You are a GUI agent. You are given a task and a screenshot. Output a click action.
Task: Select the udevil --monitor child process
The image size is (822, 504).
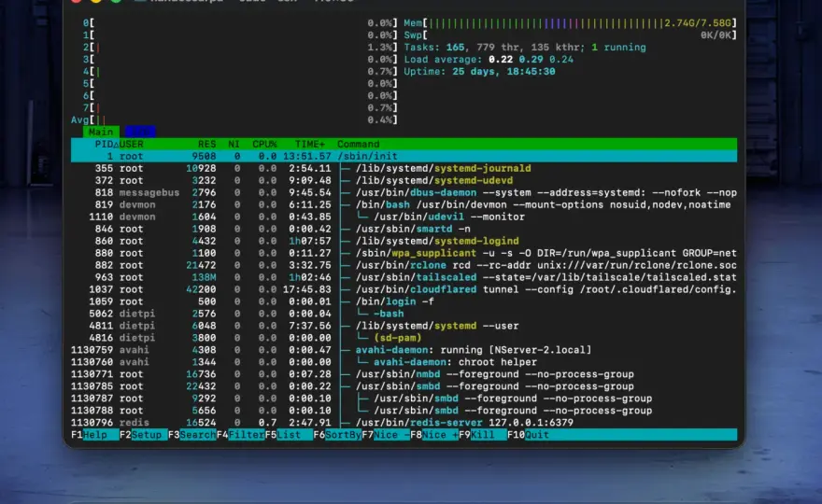404,217
